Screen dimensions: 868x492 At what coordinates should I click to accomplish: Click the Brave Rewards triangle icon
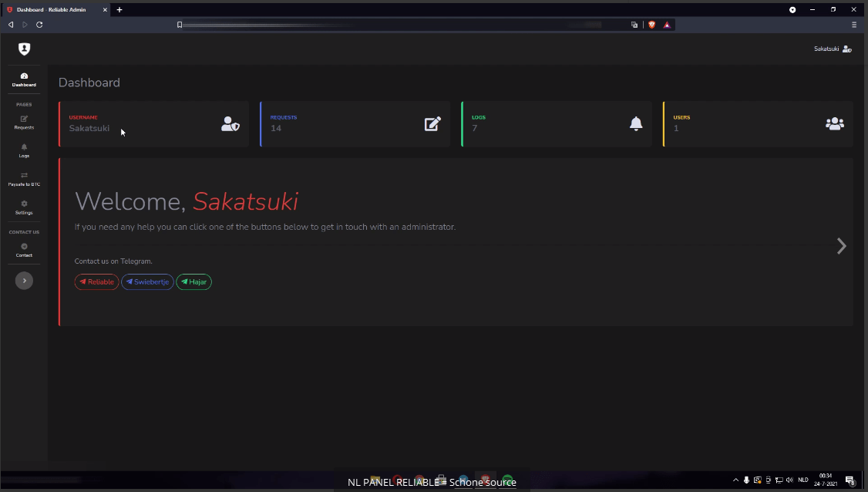[x=667, y=25]
